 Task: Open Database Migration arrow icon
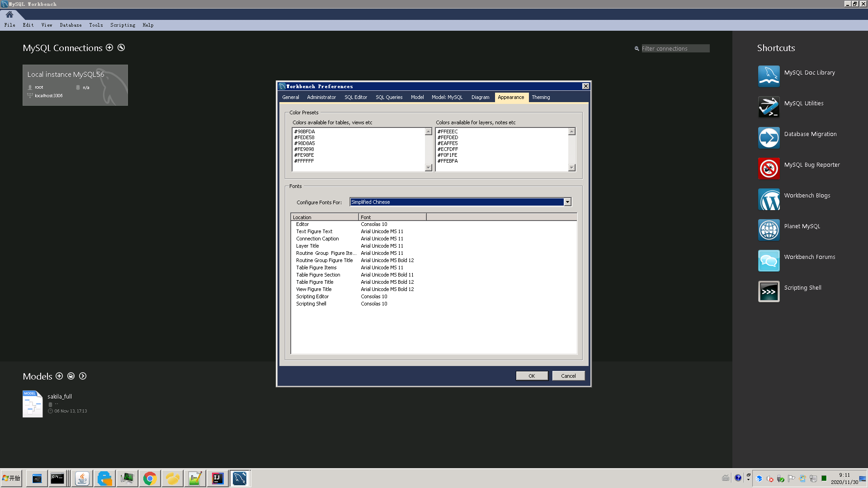769,137
